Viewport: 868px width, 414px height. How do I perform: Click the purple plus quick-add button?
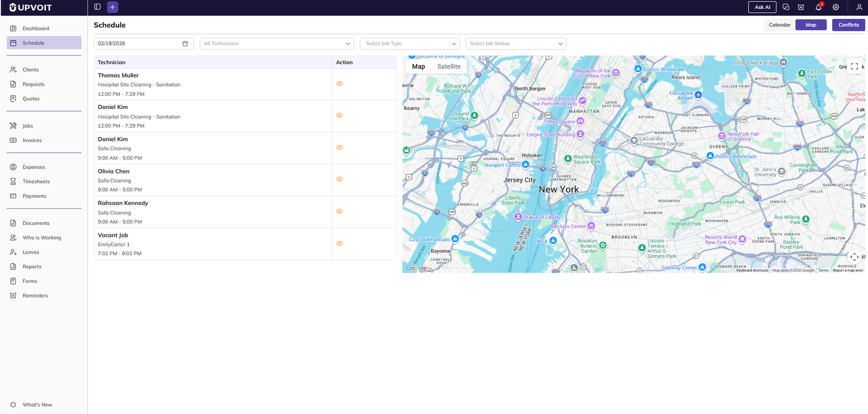tap(112, 7)
